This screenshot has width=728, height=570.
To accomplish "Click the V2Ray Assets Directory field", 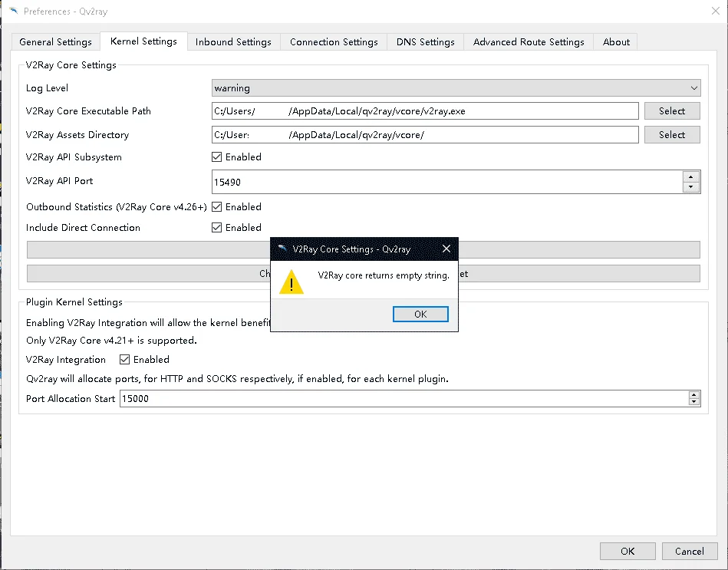I will (x=425, y=134).
